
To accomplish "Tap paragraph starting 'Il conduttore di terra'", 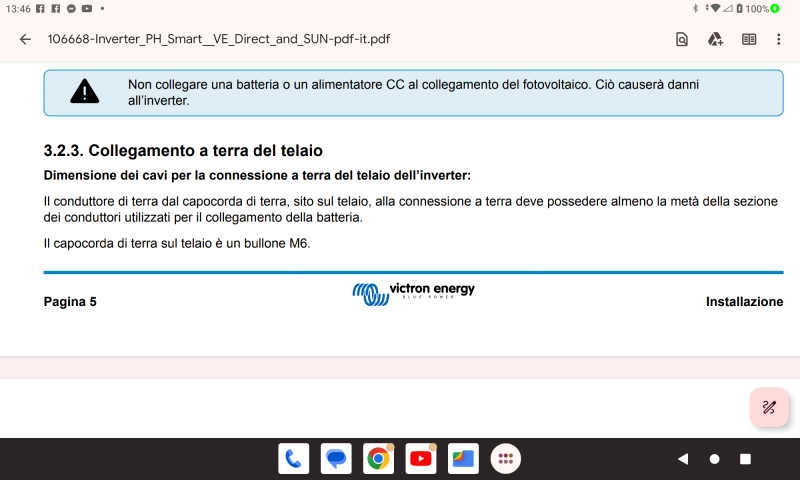I will click(x=411, y=209).
